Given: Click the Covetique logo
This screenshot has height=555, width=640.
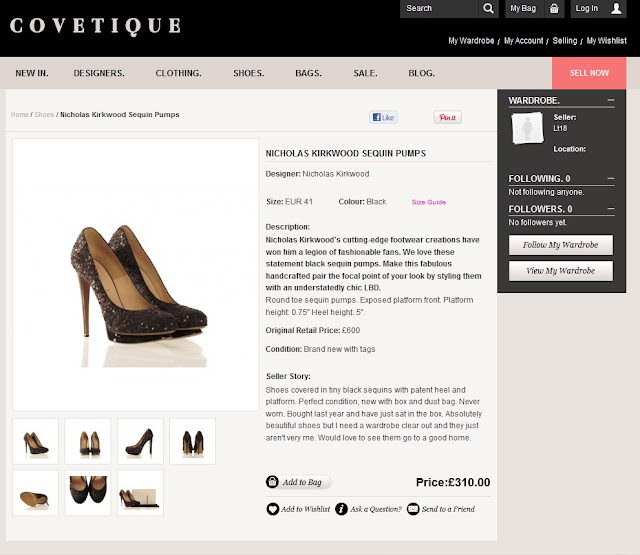Looking at the screenshot, I should click(x=95, y=26).
